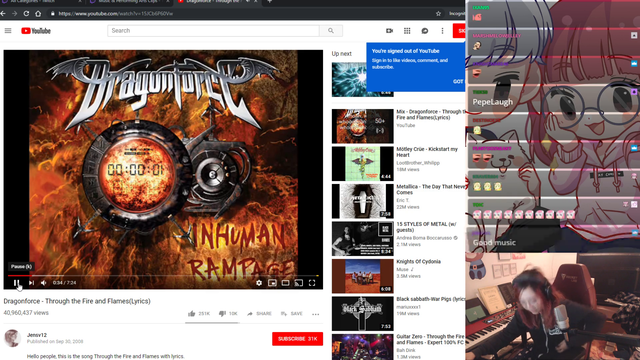Click the video title Dragonforce - Through the Fire
Viewport: 640px width, 360px height.
pos(77,301)
